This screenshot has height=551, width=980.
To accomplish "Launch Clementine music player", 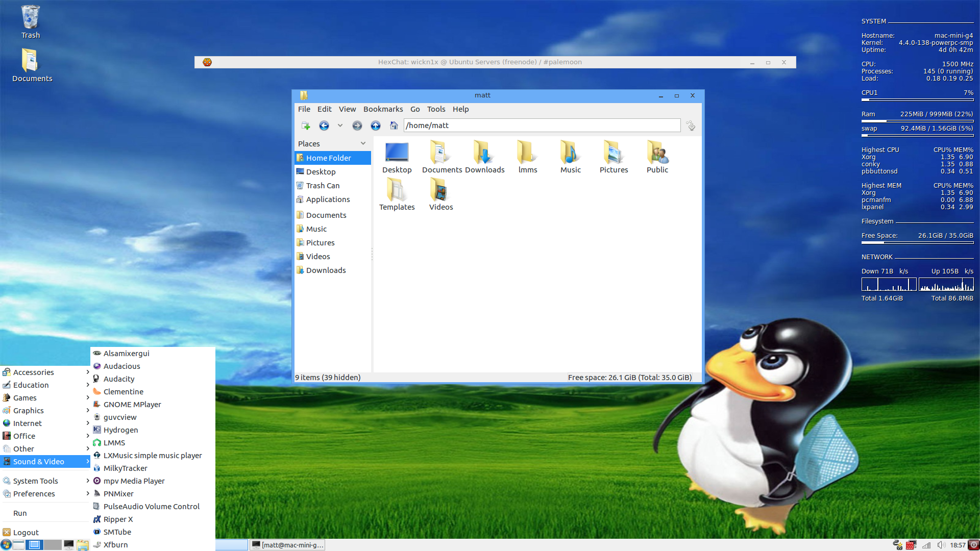I will pos(153,392).
